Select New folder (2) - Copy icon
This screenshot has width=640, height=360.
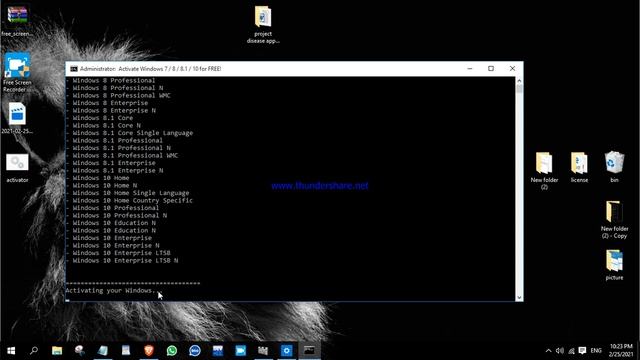tap(614, 220)
